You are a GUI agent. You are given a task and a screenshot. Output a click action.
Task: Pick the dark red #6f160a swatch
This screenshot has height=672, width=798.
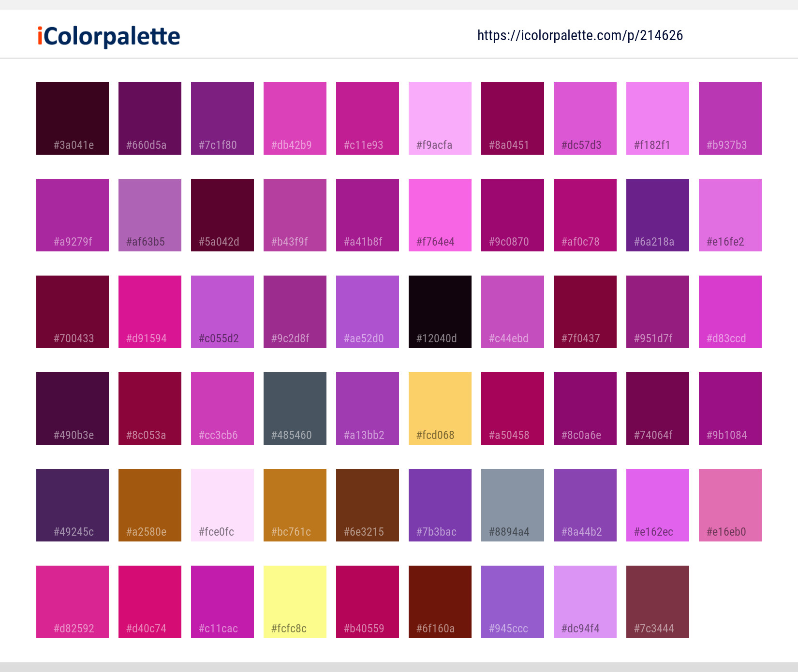coord(440,602)
